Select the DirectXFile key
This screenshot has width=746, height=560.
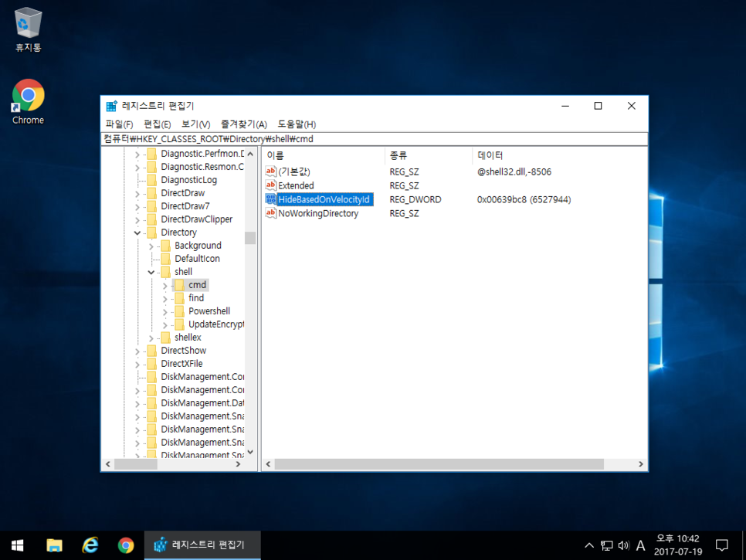[x=181, y=364]
